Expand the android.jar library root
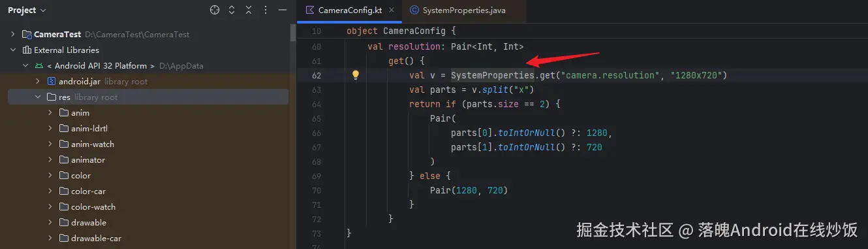The height and width of the screenshot is (249, 868). click(x=38, y=81)
